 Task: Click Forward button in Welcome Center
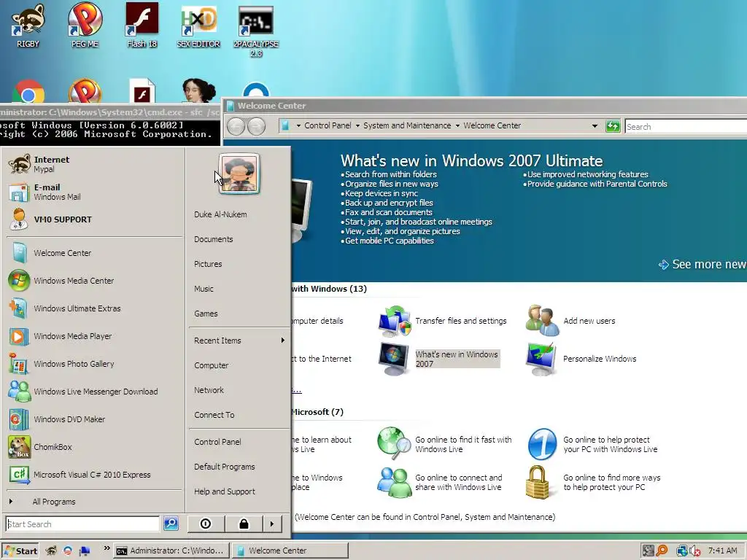click(256, 125)
